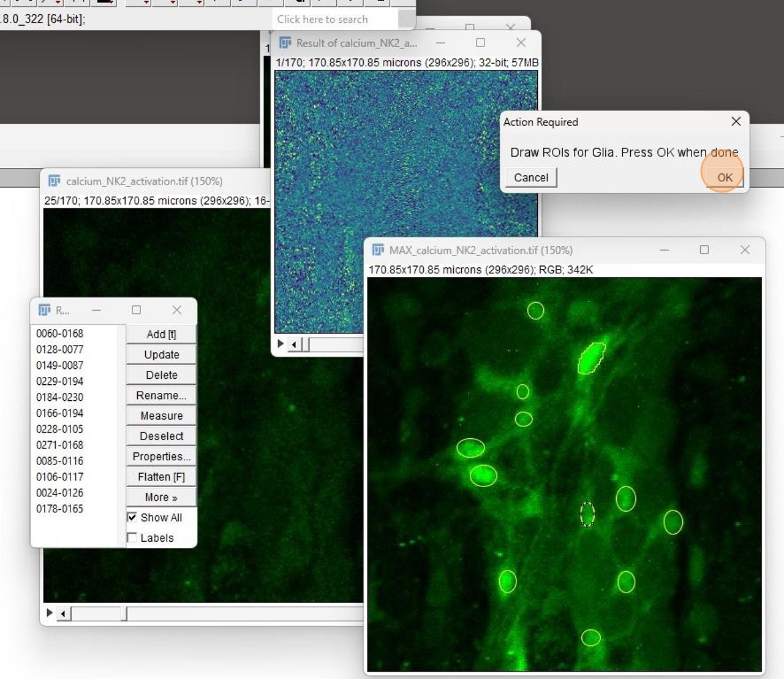784x679 pixels.
Task: Click ImageJ icon of MAX_calcium_NK2_activation.tif window
Action: [378, 250]
